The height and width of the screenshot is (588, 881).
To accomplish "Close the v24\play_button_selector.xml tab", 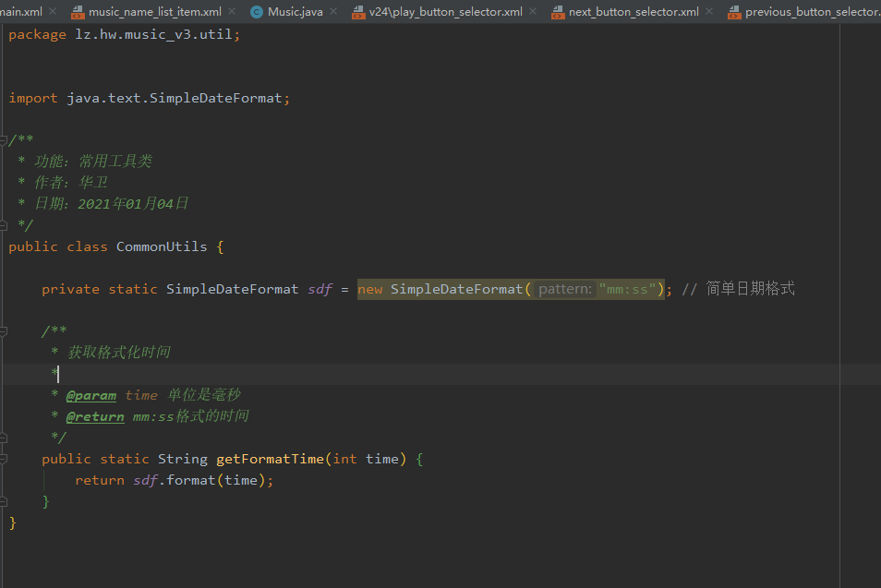I will pos(533,11).
